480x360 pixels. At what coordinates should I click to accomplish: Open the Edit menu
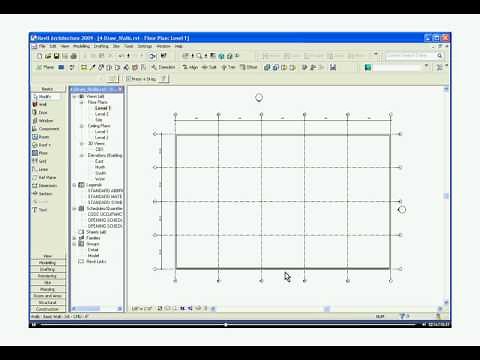[53, 46]
